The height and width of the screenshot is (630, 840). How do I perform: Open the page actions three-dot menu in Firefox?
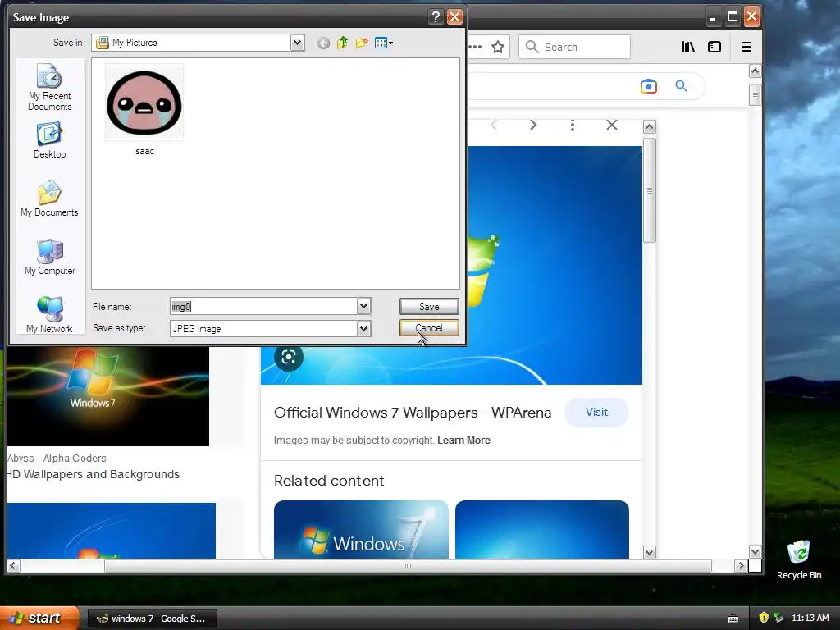[x=475, y=47]
